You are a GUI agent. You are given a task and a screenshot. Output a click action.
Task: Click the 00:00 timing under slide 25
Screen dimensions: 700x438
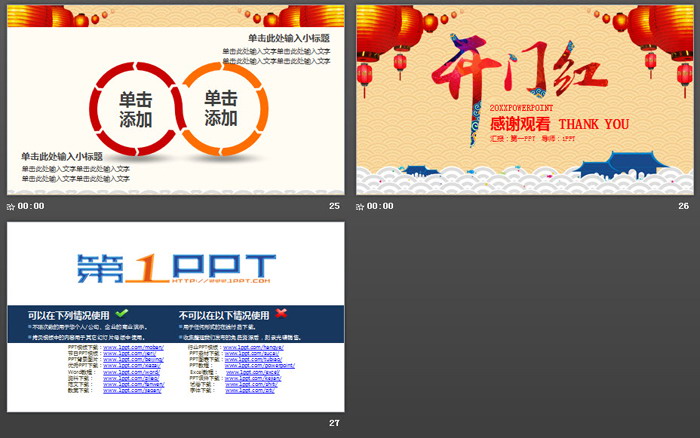[31, 206]
